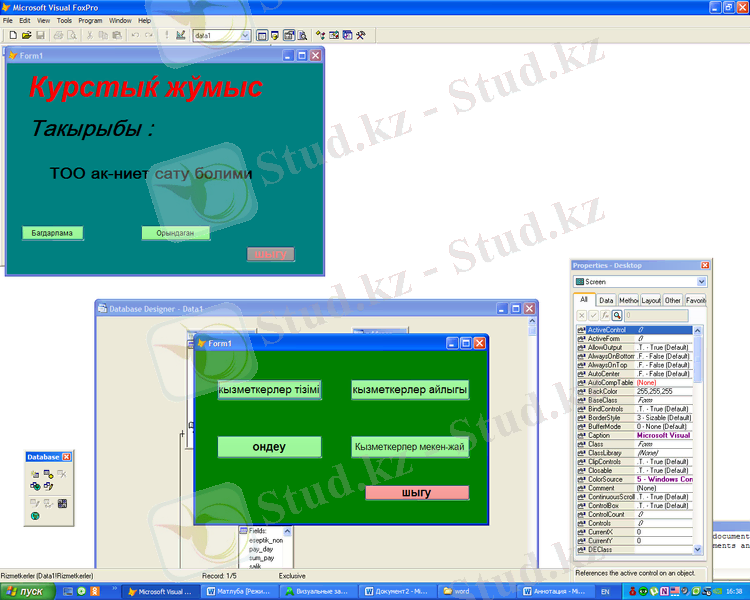Click the Кызметкерлер мекен-жай button
The image size is (750, 600).
tap(410, 447)
